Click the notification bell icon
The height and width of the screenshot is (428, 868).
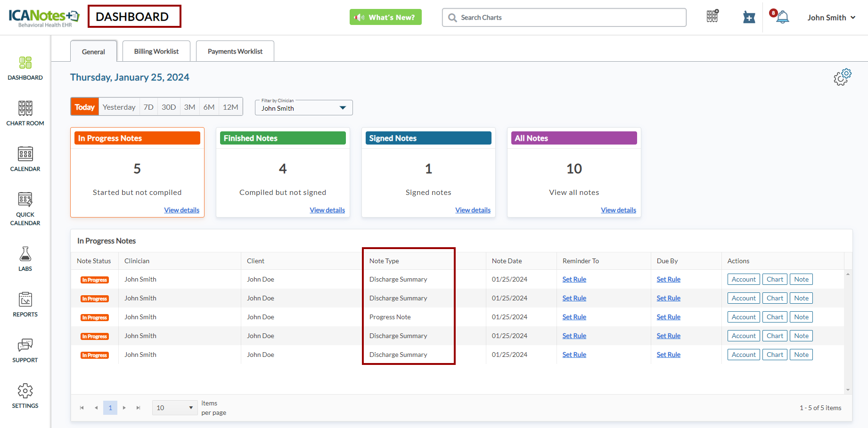tap(782, 17)
